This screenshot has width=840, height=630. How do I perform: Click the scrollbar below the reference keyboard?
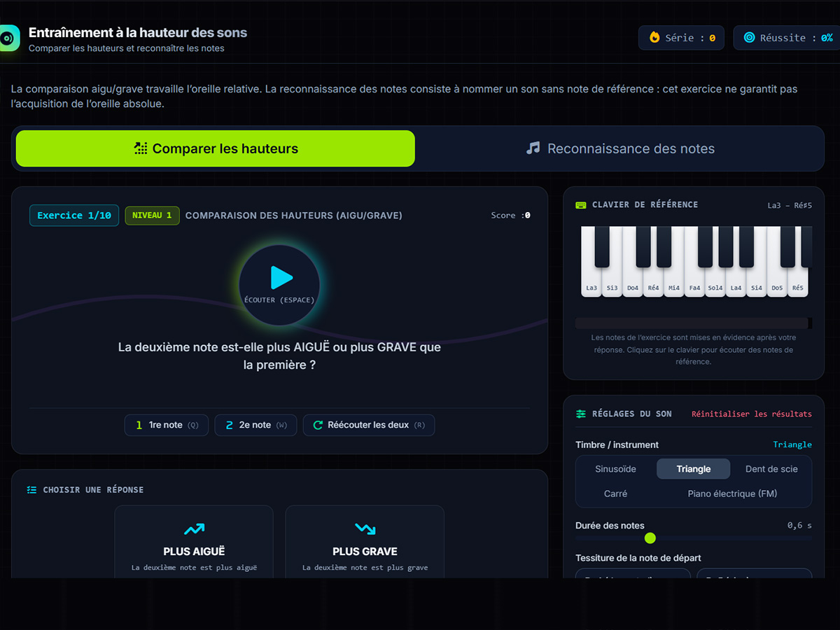click(x=694, y=323)
